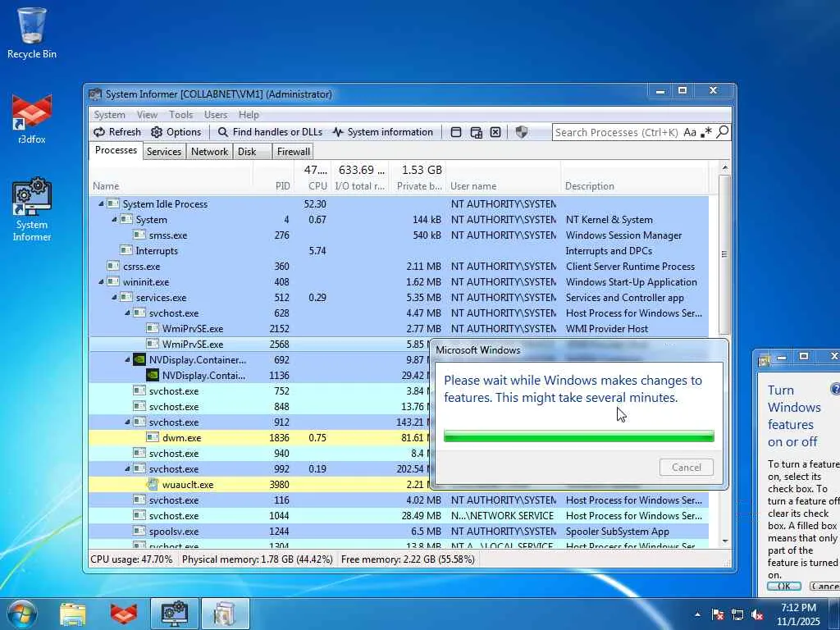This screenshot has width=840, height=630.
Task: Click the single window icon in toolbar
Action: (456, 132)
